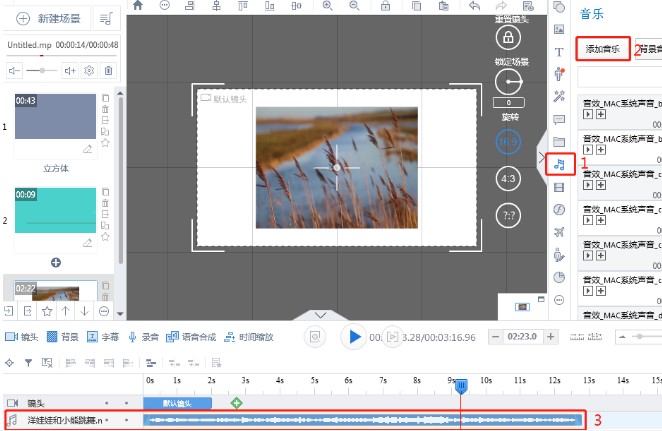Click the plus icon below scene 2
Image resolution: width=662 pixels, height=431 pixels.
(x=56, y=262)
